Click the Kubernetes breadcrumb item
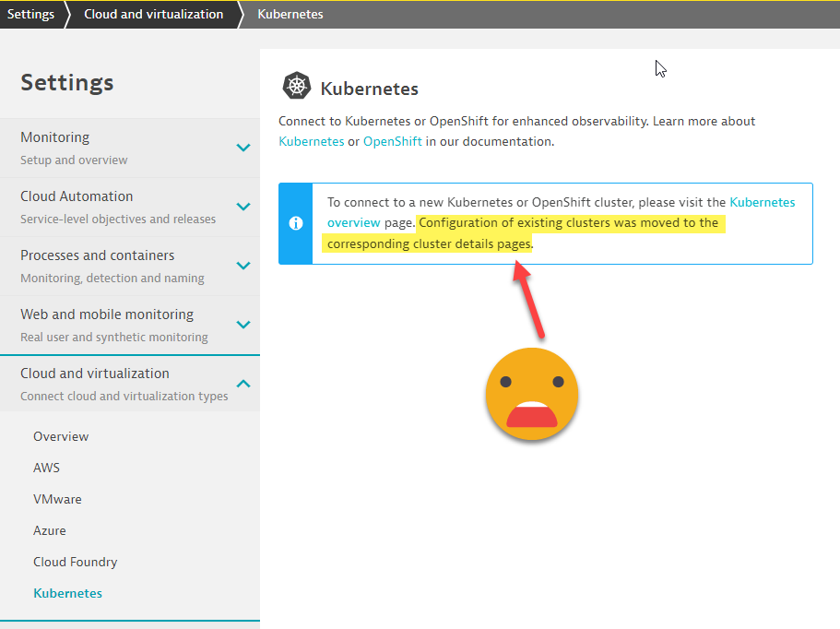The width and height of the screenshot is (840, 629). coord(290,14)
